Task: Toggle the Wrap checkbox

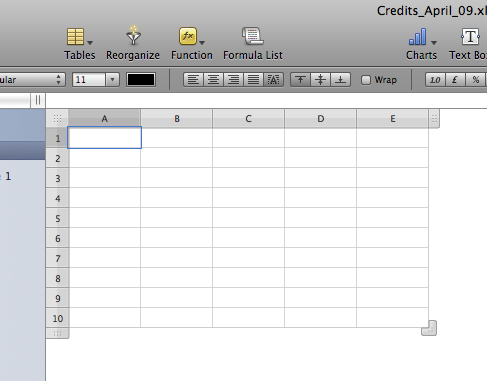Action: [366, 80]
